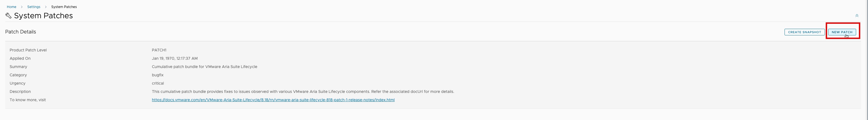Click the critical urgency value

158,83
